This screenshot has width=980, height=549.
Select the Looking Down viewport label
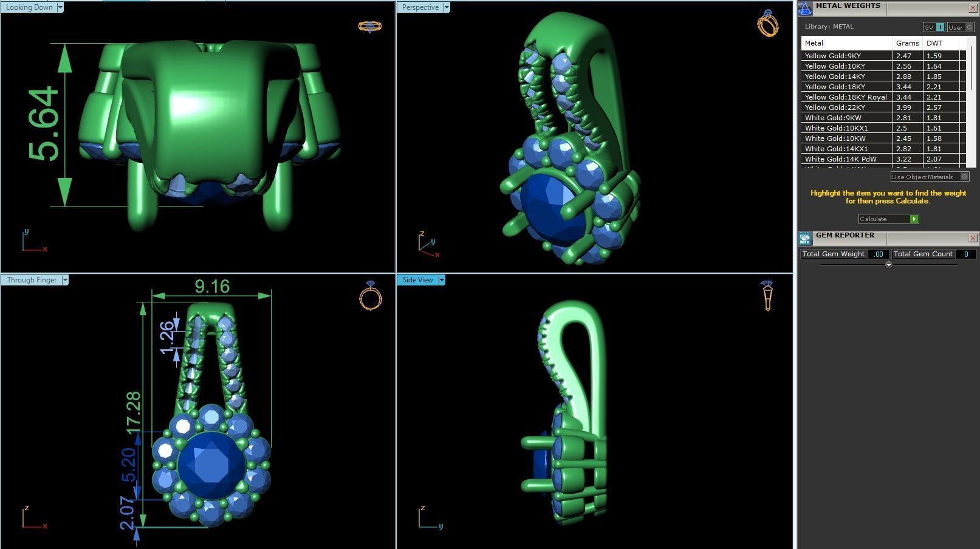point(29,7)
